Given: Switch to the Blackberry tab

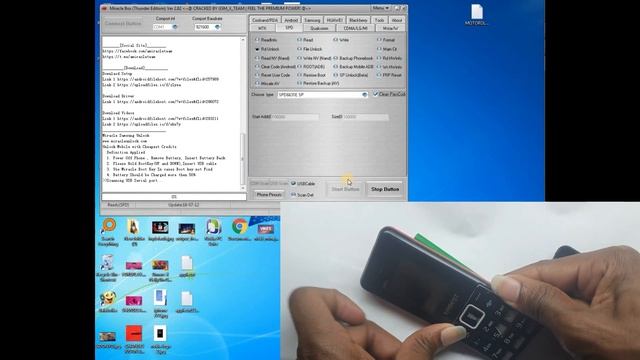Looking at the screenshot, I should pos(358,20).
